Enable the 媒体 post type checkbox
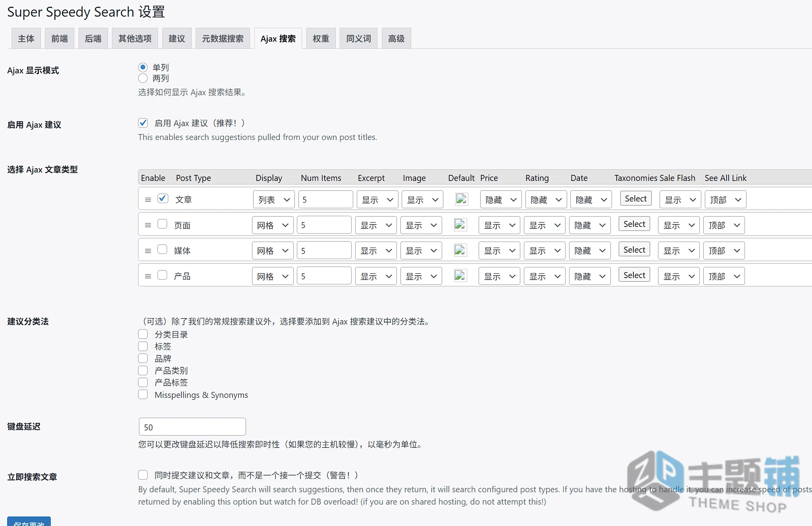Screen dimensions: 812x526 click(162, 249)
